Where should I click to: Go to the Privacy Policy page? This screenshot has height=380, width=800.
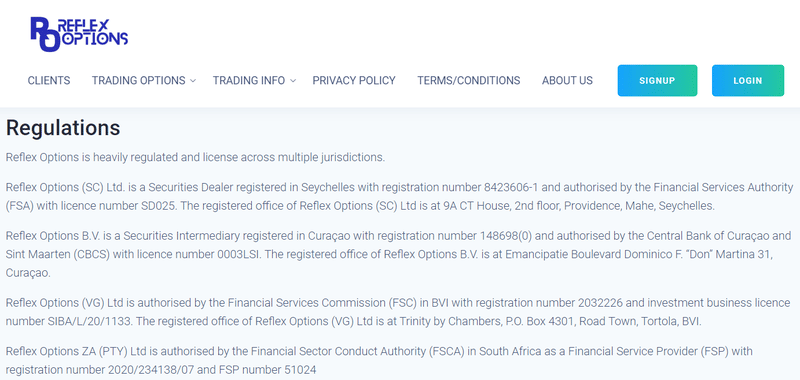[354, 81]
